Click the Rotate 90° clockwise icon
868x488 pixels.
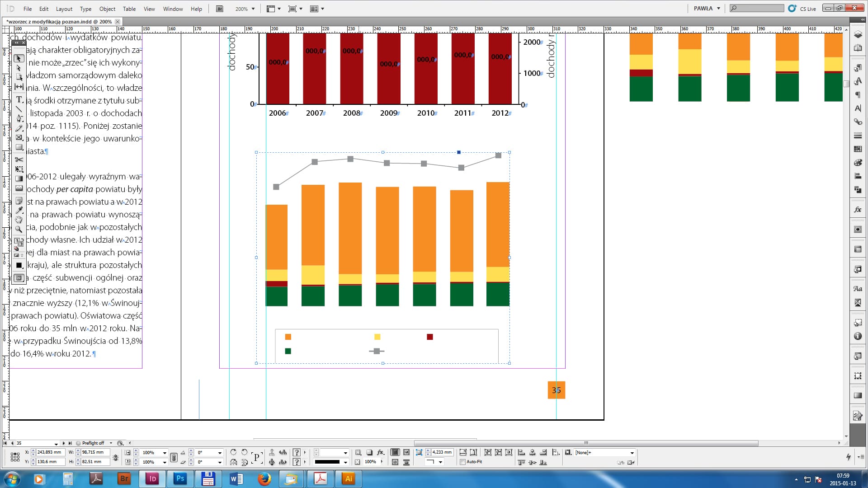pyautogui.click(x=233, y=452)
